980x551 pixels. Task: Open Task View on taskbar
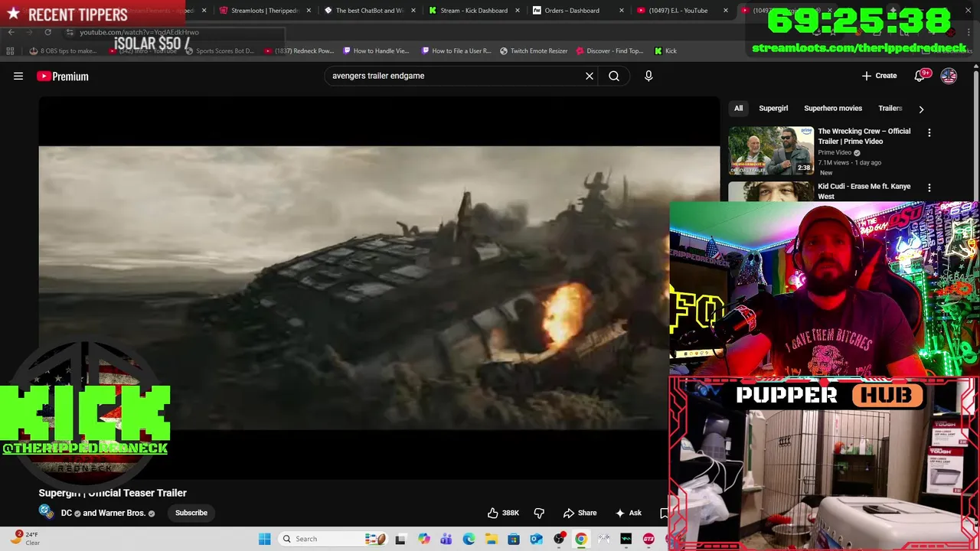point(400,539)
